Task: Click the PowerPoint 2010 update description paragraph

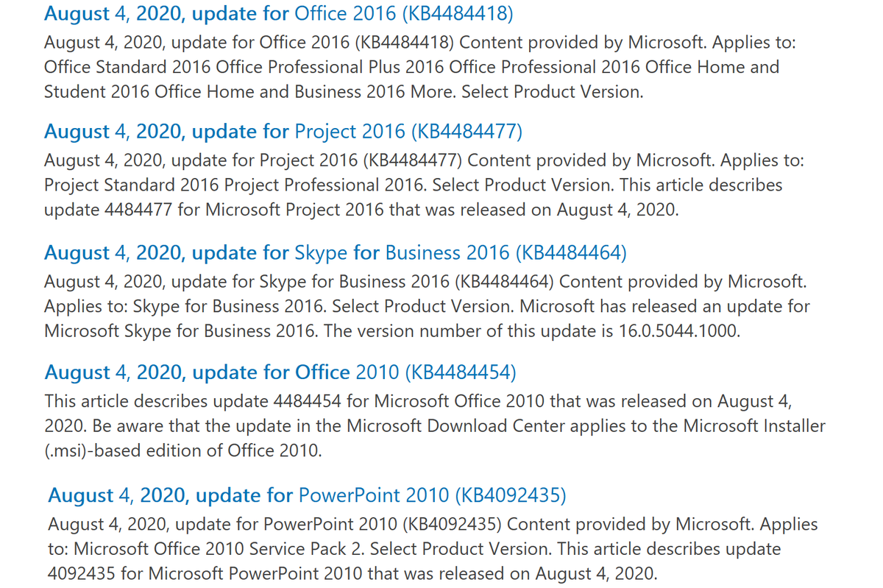Action: tap(433, 549)
